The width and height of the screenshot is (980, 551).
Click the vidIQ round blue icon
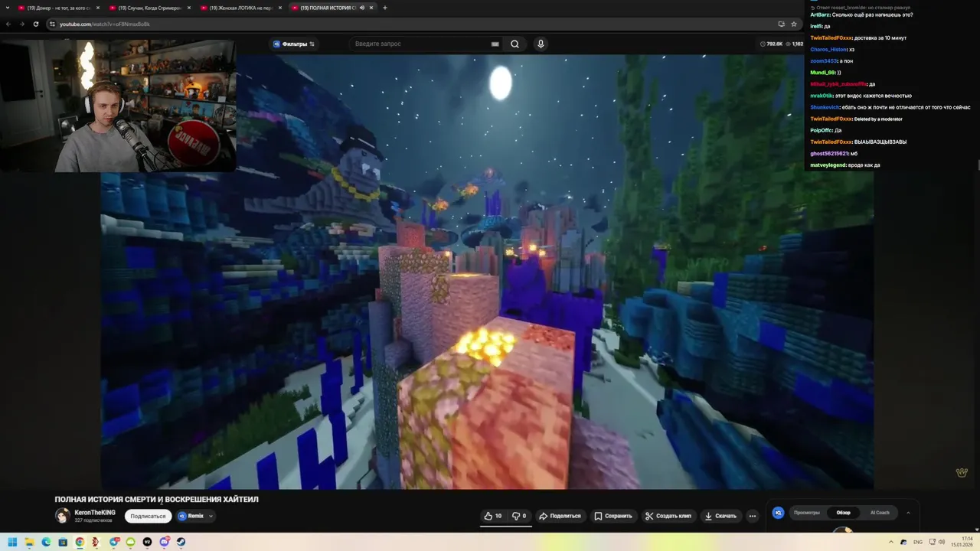click(x=779, y=513)
